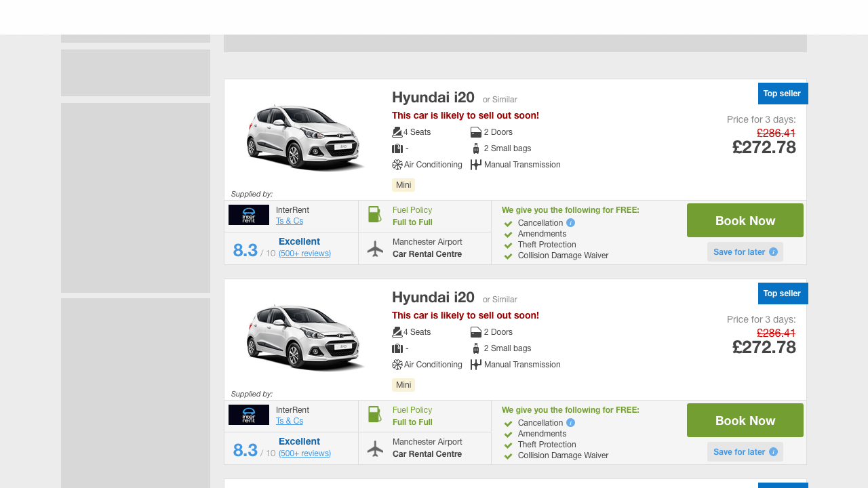Click the Cancellation info icon in first listing
Image resolution: width=868 pixels, height=488 pixels.
click(x=570, y=223)
